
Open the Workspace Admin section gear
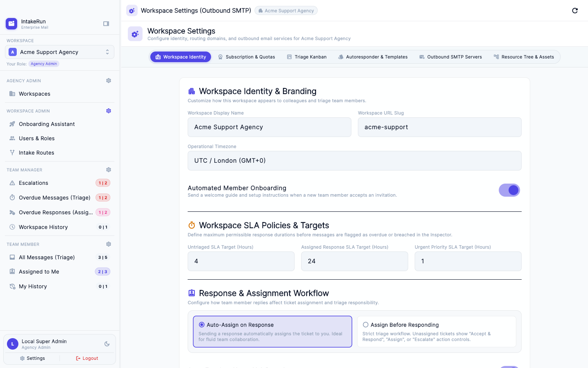tap(109, 111)
